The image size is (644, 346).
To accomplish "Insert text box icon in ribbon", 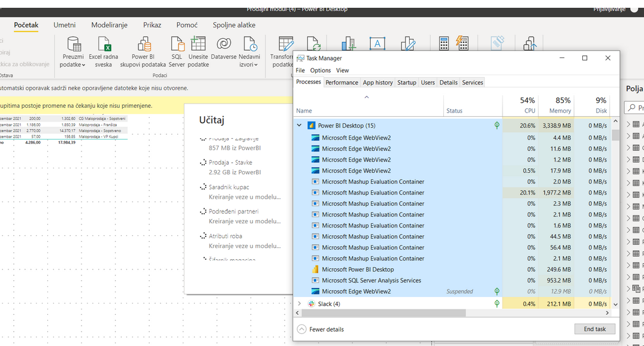I will 377,43.
